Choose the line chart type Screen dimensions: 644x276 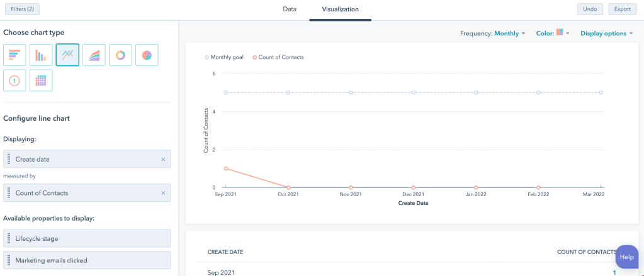[67, 55]
